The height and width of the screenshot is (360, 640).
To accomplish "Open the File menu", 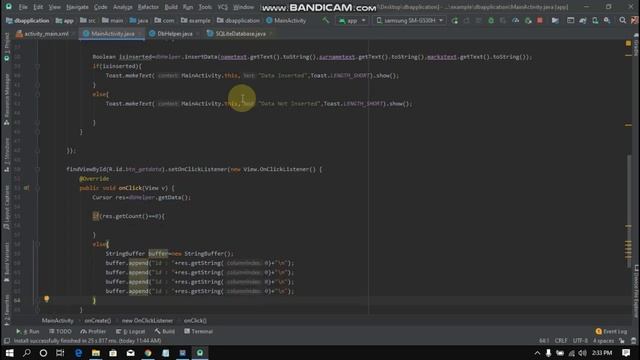I will pos(23,7).
